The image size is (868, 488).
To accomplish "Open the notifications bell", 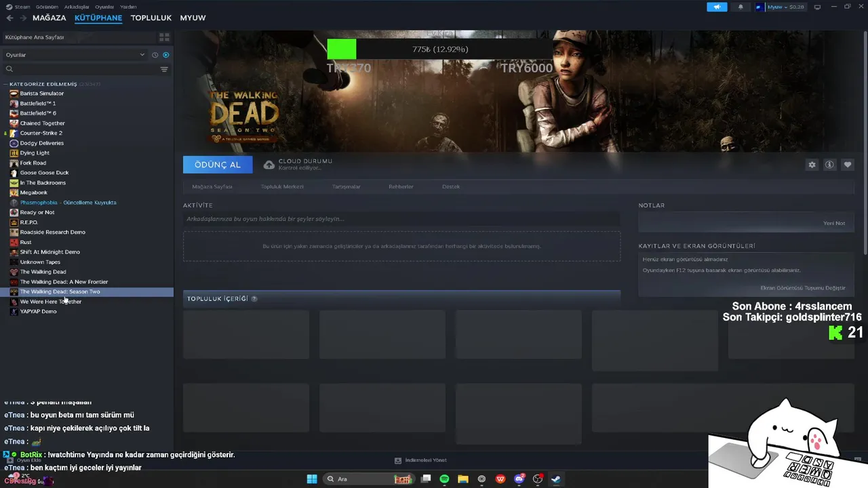I will pyautogui.click(x=741, y=7).
